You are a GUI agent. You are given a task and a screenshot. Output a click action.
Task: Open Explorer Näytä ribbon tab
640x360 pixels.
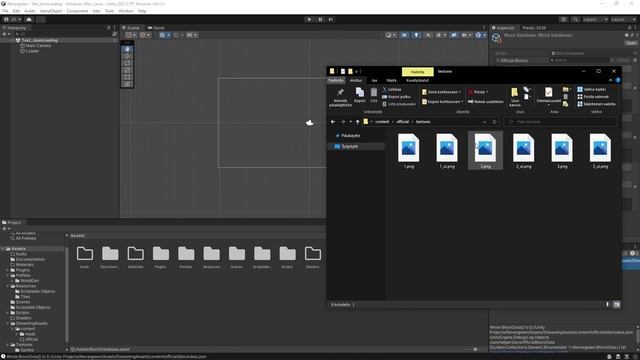[391, 80]
